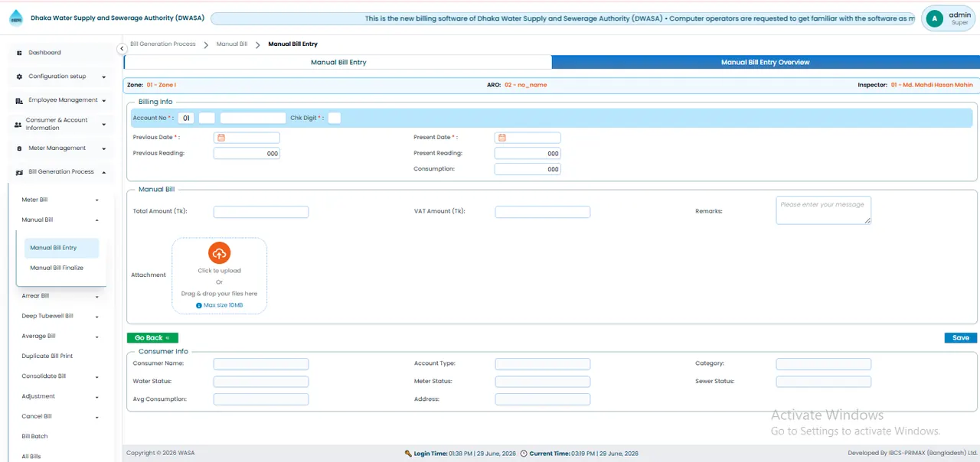This screenshot has height=462, width=980.
Task: Open Manual Bill Finalize sidebar item
Action: pos(57,268)
